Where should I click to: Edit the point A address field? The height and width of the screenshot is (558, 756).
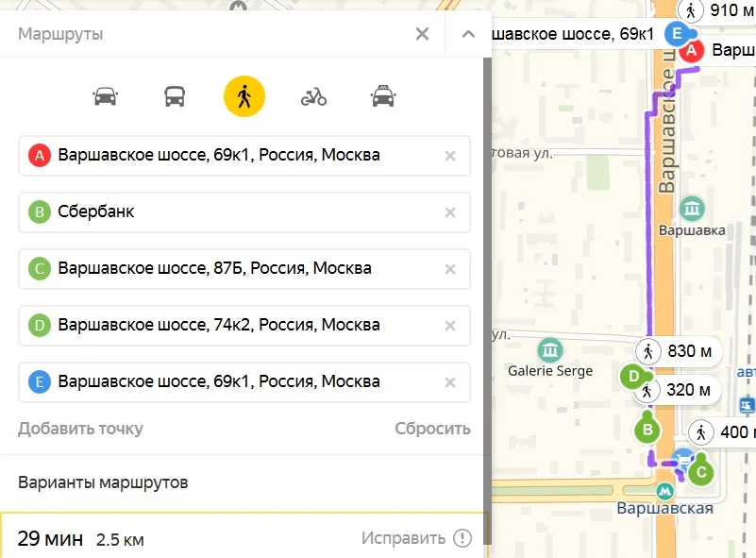pos(244,155)
